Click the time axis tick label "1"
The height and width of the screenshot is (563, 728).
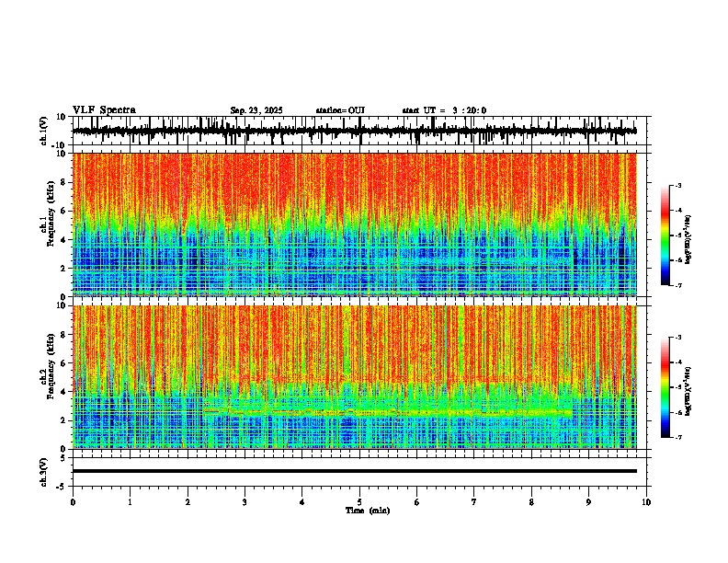click(130, 502)
